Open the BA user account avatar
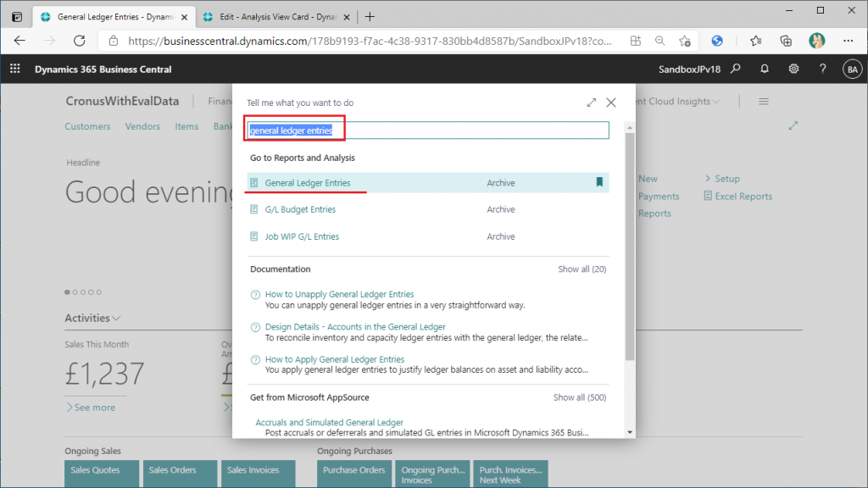The width and height of the screenshot is (868, 488). coord(852,69)
